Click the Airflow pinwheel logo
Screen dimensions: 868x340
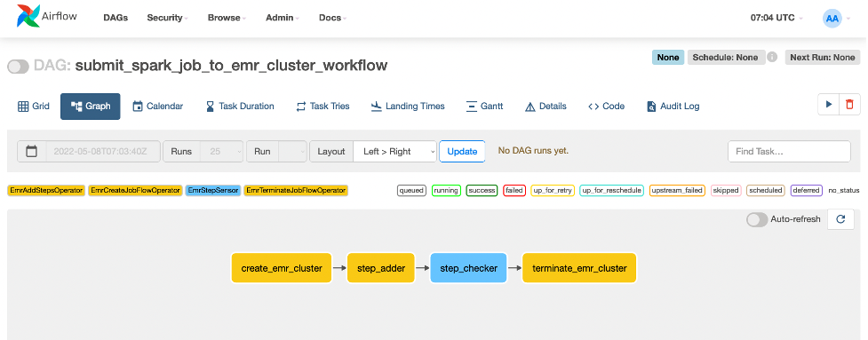coord(28,17)
